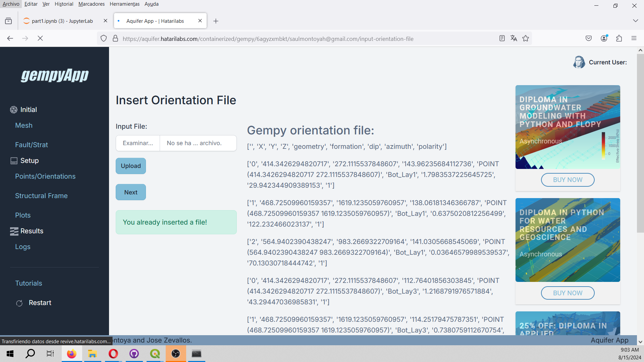644x362 pixels.
Task: Open the page translation icon
Action: pyautogui.click(x=514, y=39)
